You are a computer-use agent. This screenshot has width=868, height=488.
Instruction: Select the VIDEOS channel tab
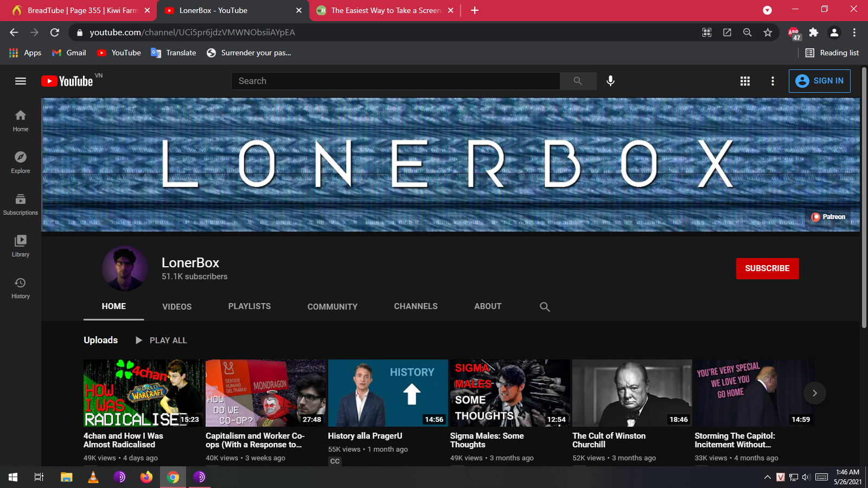pyautogui.click(x=177, y=306)
